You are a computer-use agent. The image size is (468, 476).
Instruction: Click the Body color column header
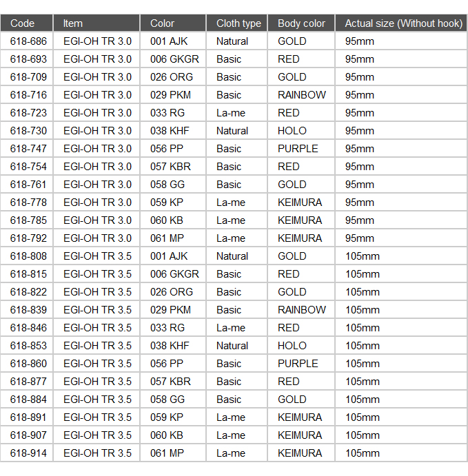pyautogui.click(x=301, y=23)
